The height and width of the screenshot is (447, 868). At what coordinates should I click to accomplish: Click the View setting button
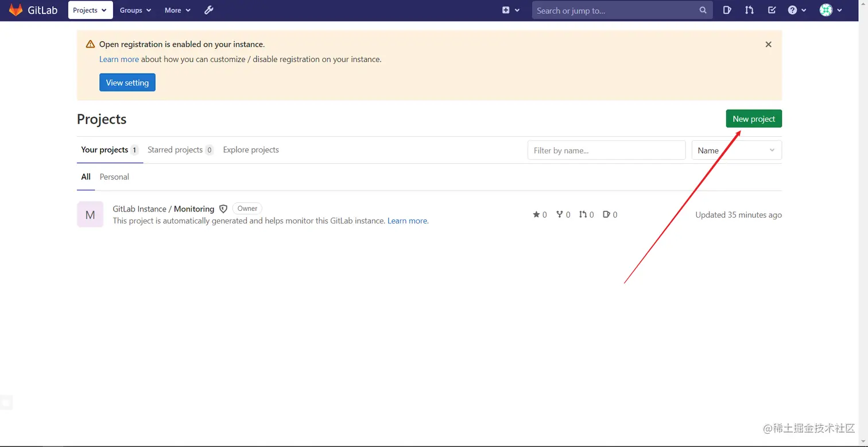(127, 82)
